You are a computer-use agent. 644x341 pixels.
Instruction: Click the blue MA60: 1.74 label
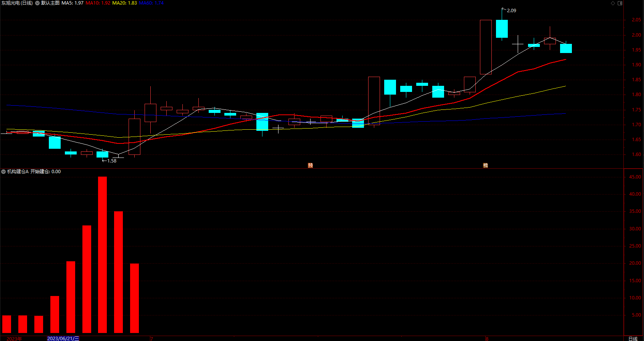click(151, 3)
